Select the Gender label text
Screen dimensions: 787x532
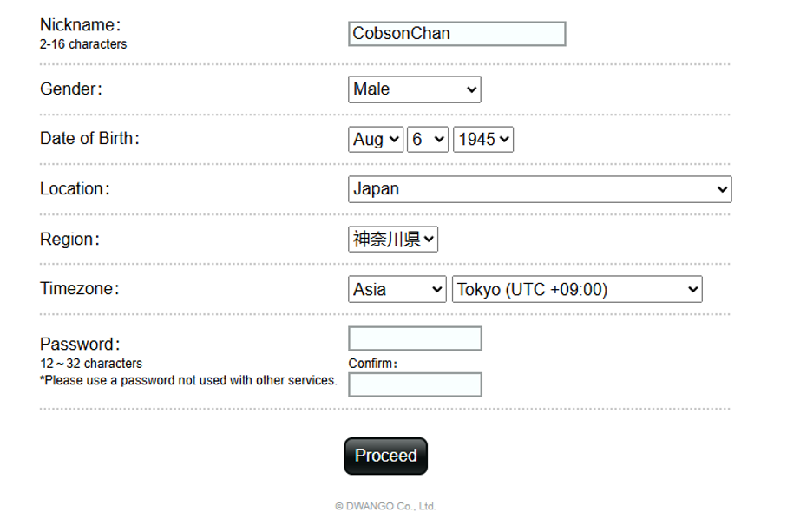pos(71,89)
